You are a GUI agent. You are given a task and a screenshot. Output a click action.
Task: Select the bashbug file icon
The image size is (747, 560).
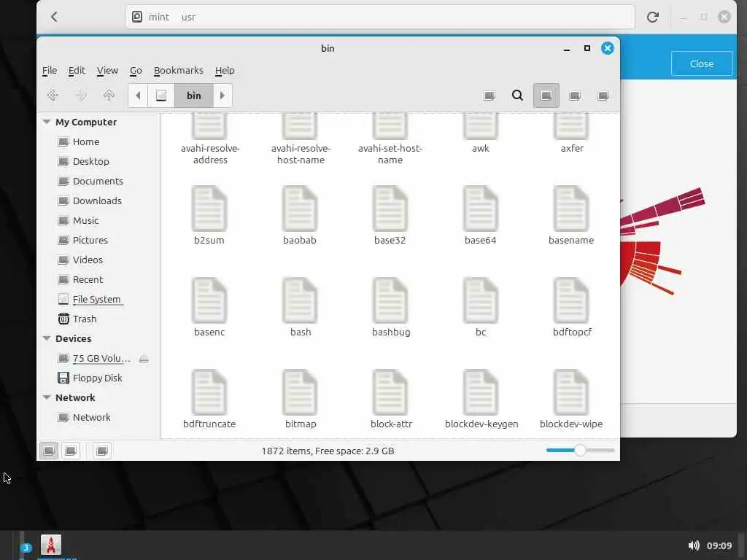coord(390,300)
